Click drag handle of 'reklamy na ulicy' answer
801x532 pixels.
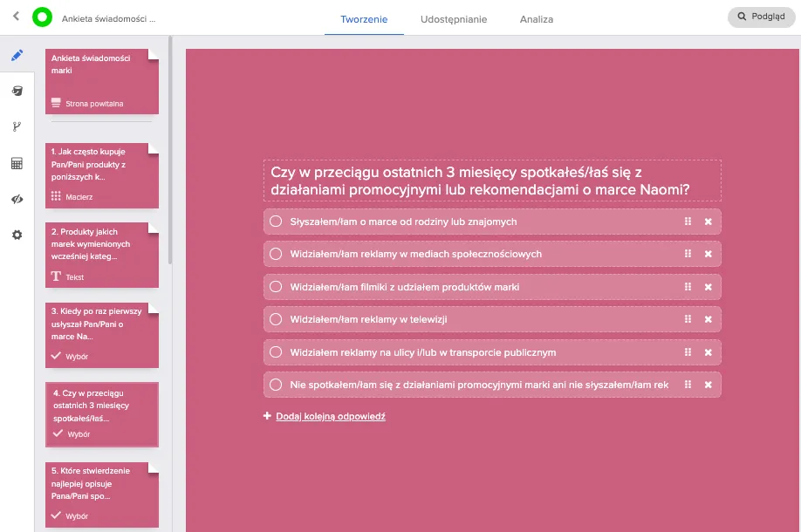[x=688, y=351]
